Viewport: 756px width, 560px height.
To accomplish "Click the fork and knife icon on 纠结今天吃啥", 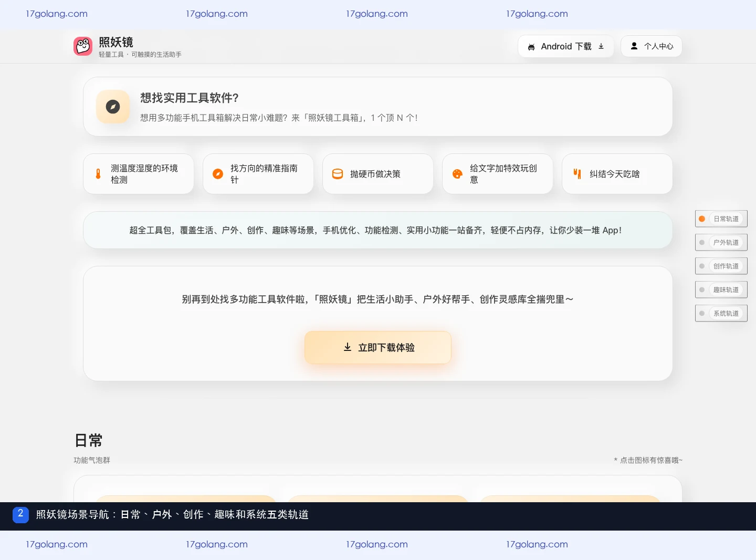I will pyautogui.click(x=577, y=174).
